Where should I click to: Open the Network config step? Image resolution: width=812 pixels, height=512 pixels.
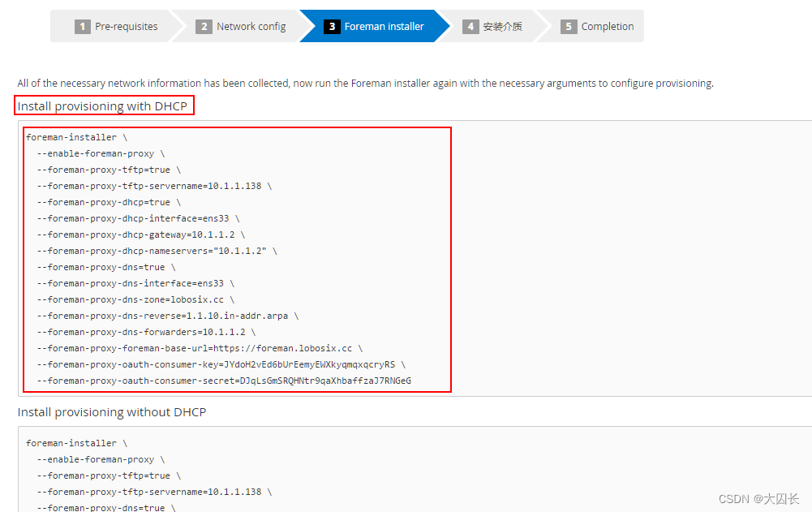point(241,27)
